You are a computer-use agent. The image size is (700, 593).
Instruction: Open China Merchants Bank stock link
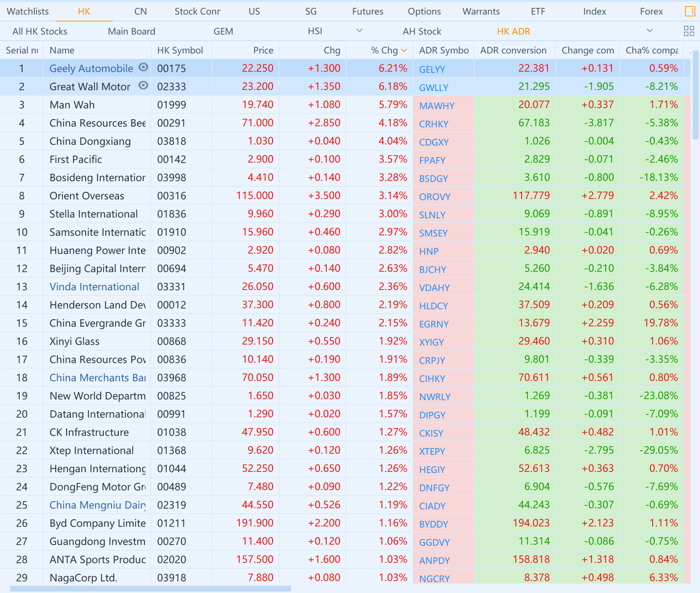(x=98, y=378)
